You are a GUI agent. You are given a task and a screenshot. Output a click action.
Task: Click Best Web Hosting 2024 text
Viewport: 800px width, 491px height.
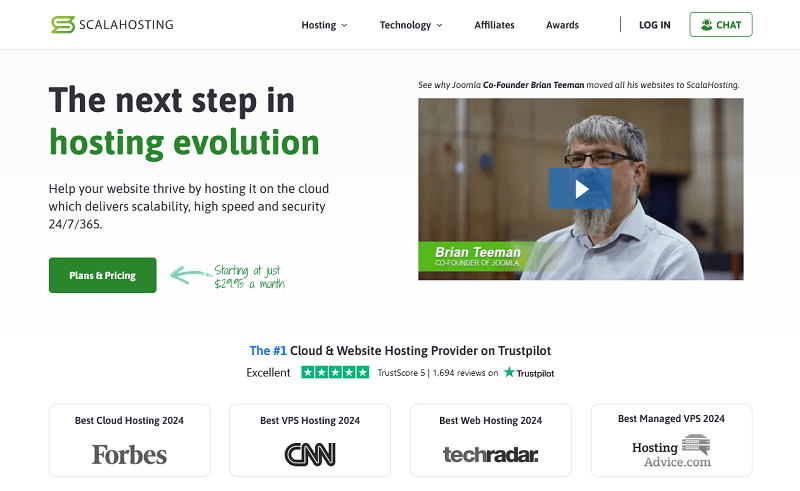(490, 421)
